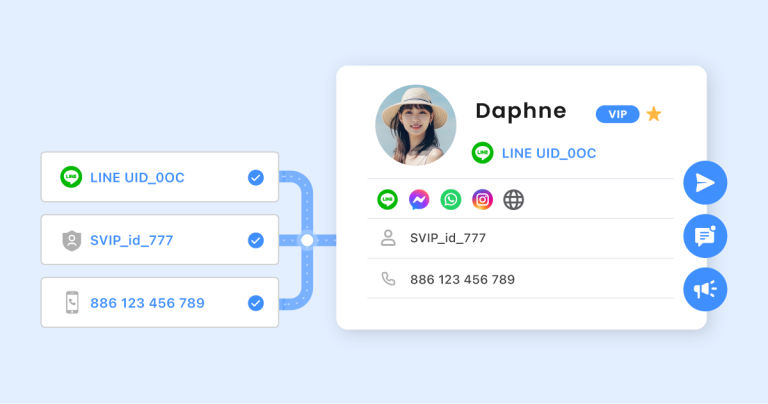Click 886 123 456 789 in profile card

(x=462, y=280)
